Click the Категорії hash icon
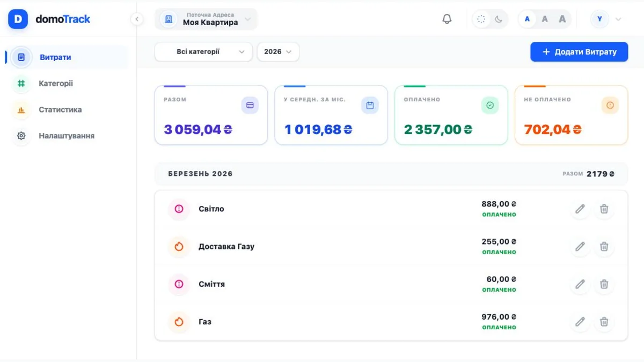 (21, 84)
